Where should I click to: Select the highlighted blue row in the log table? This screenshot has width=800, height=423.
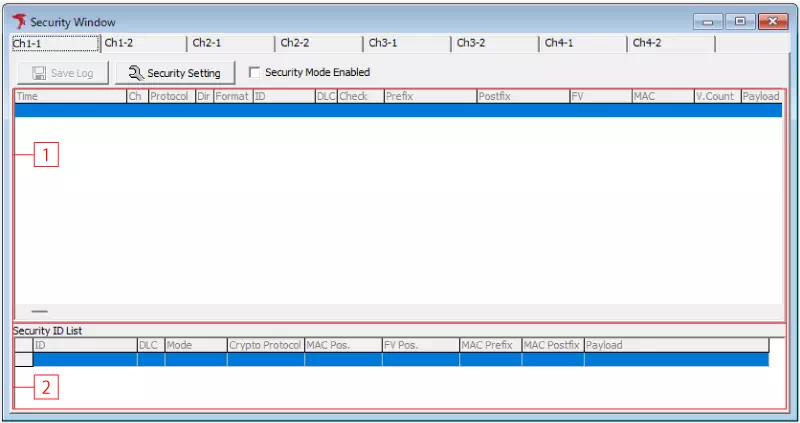point(398,111)
